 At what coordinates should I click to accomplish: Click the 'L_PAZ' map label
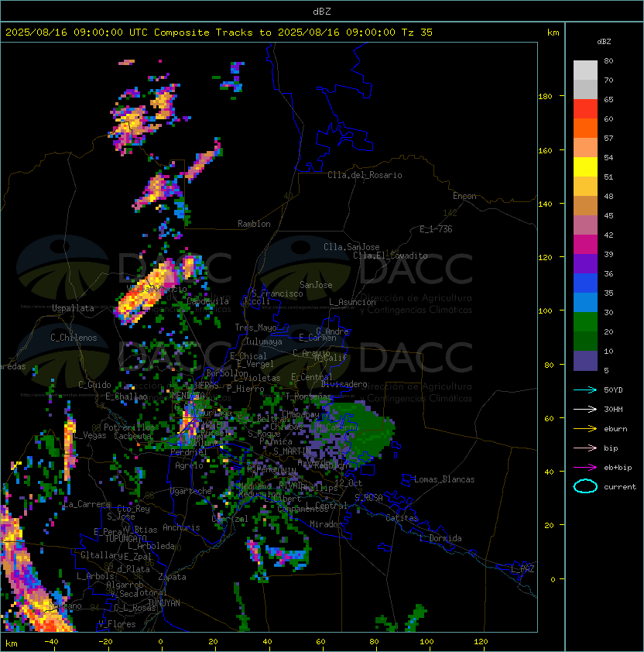522,569
